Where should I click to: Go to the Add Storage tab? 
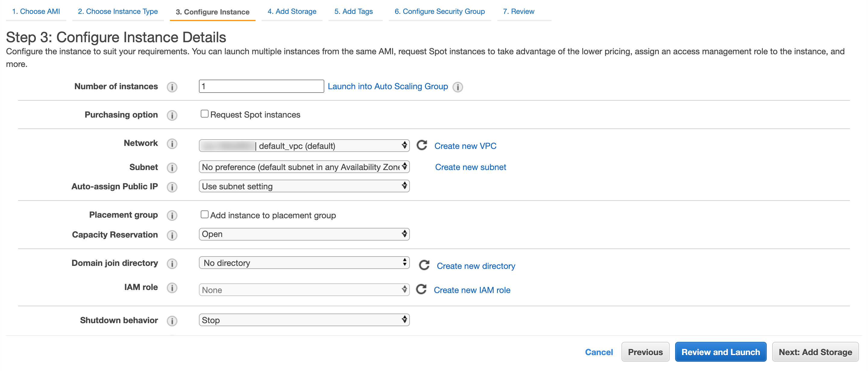292,11
